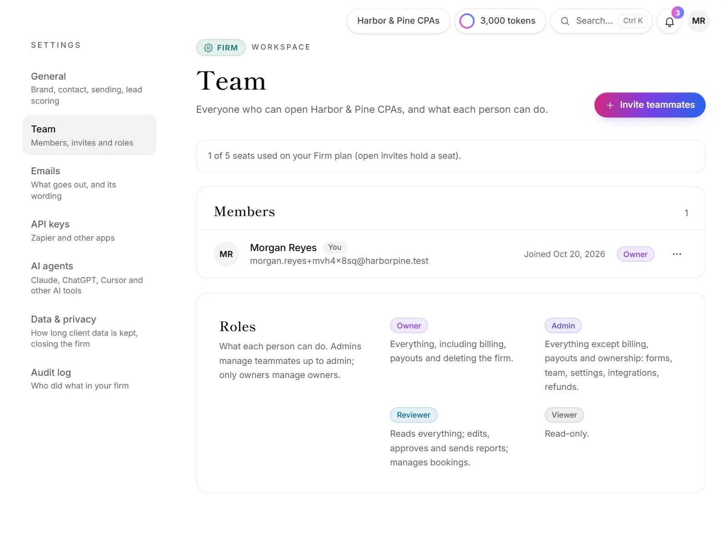
Task: Open Morgan Reyes row options menu
Action: pos(677,254)
